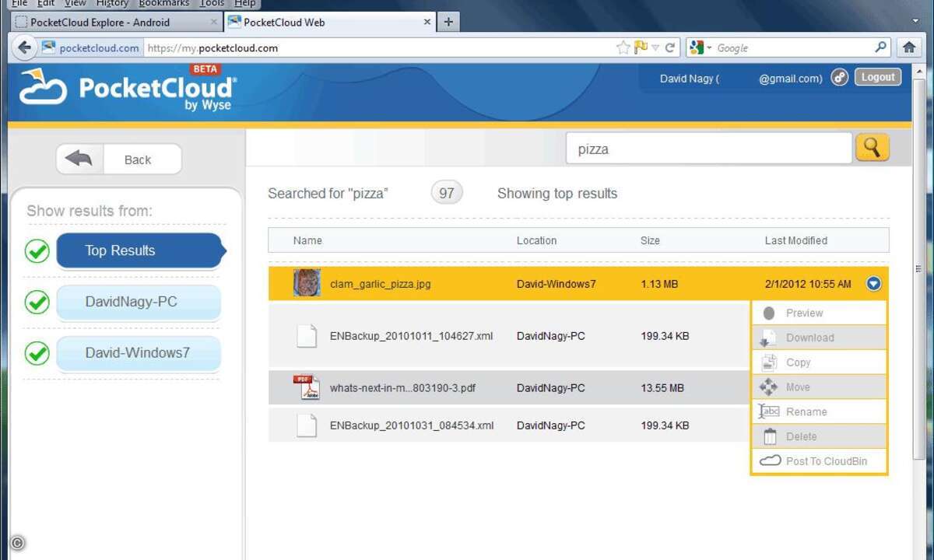This screenshot has width=934, height=560.
Task: Select the ENBackup_20101011_104627.xml file name
Action: pyautogui.click(x=412, y=336)
